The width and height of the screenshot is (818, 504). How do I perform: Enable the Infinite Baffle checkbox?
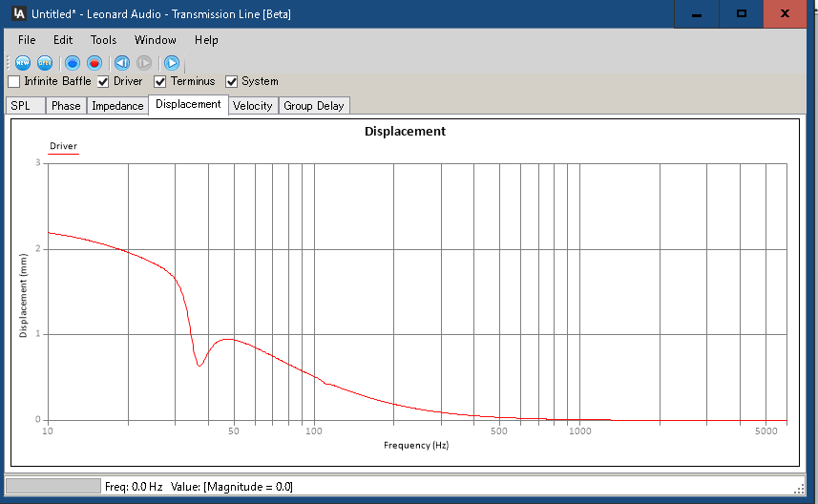tap(14, 81)
